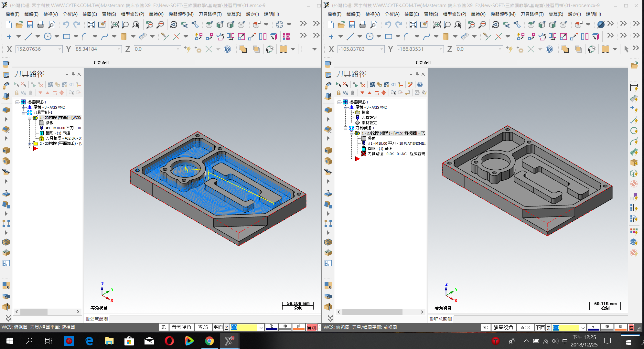
Task: Expand 屬性 - 3 - AXIS VMC in 01.emcx-9 tree
Action: click(23, 107)
